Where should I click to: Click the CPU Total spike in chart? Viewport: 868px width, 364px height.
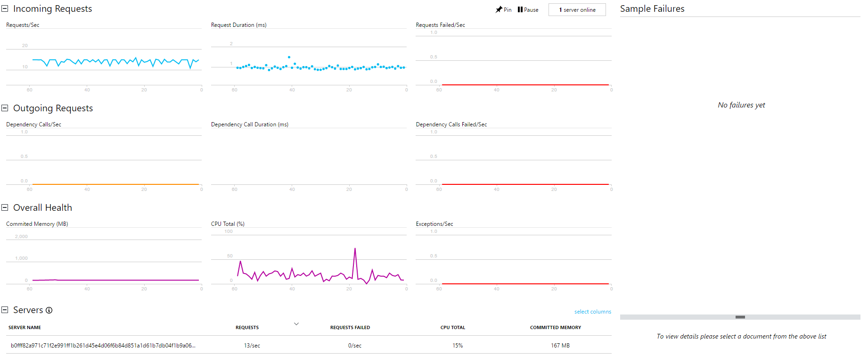(x=355, y=249)
